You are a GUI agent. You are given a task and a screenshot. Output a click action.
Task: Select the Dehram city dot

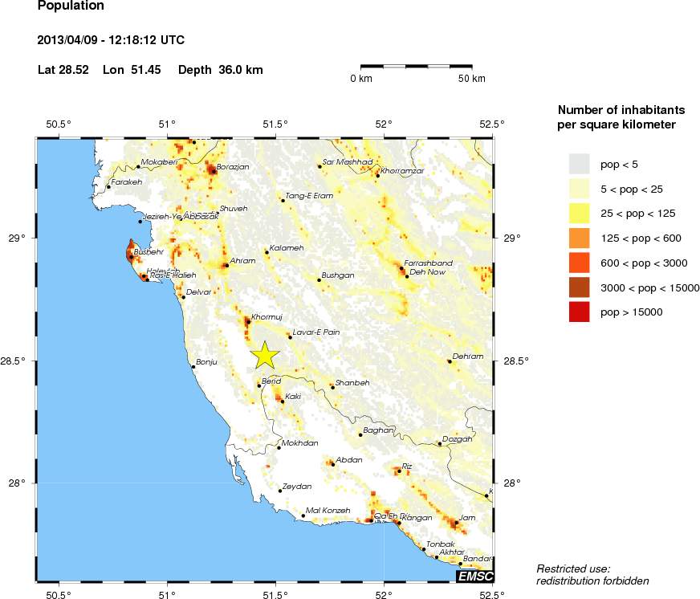coord(449,361)
